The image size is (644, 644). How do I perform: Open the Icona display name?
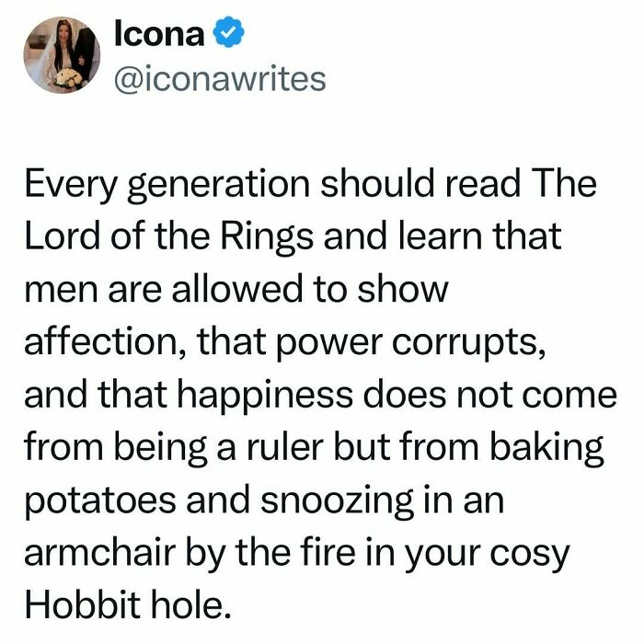point(159,33)
